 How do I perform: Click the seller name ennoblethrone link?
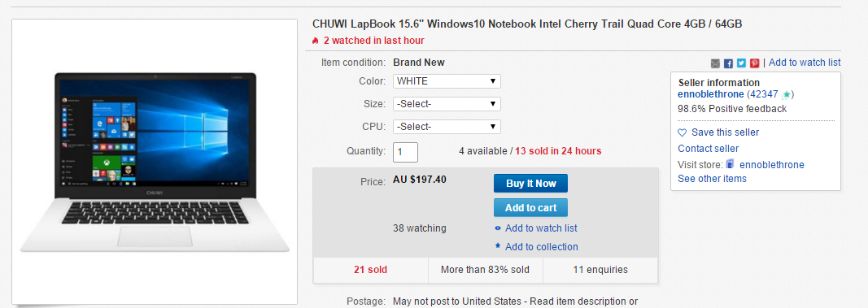(x=711, y=94)
